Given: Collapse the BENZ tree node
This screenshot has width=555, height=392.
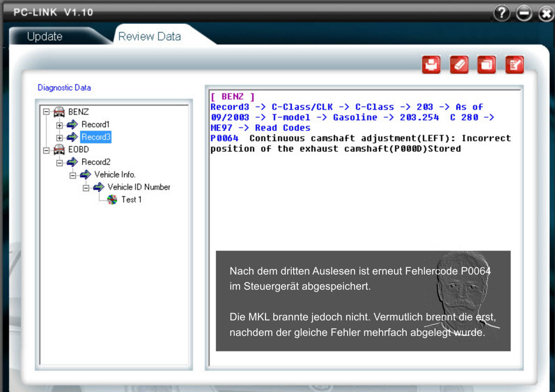Looking at the screenshot, I should pos(47,112).
